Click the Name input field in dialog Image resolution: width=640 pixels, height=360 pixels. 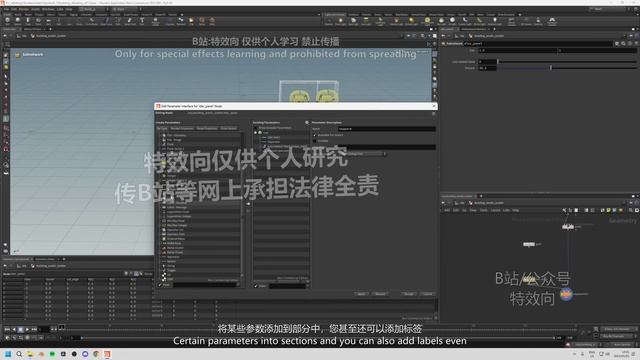387,129
